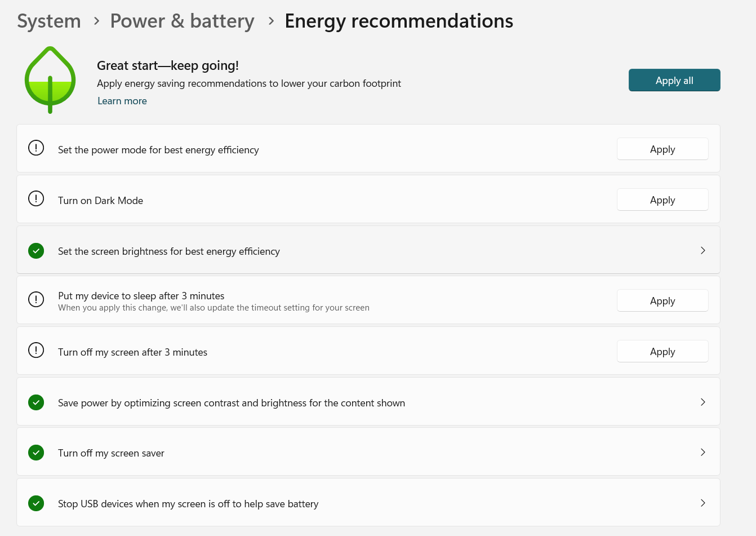
Task: Go back to System in breadcrumb
Action: (x=49, y=21)
